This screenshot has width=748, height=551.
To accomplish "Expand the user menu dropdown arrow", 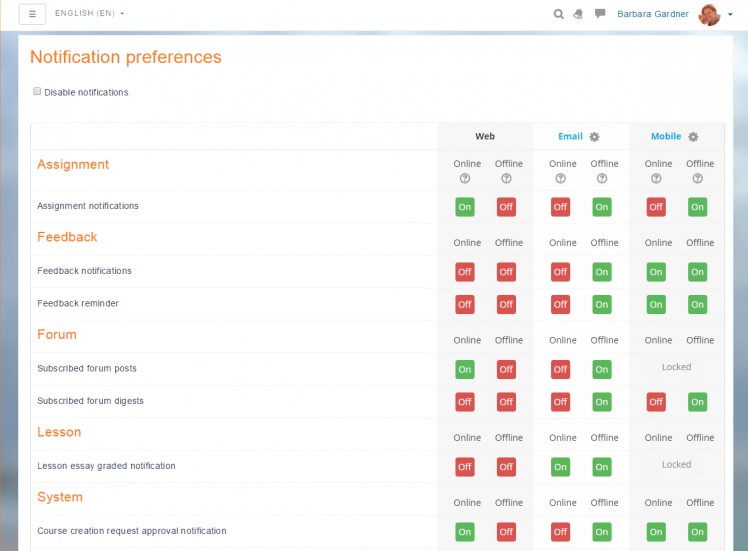I will 731,14.
